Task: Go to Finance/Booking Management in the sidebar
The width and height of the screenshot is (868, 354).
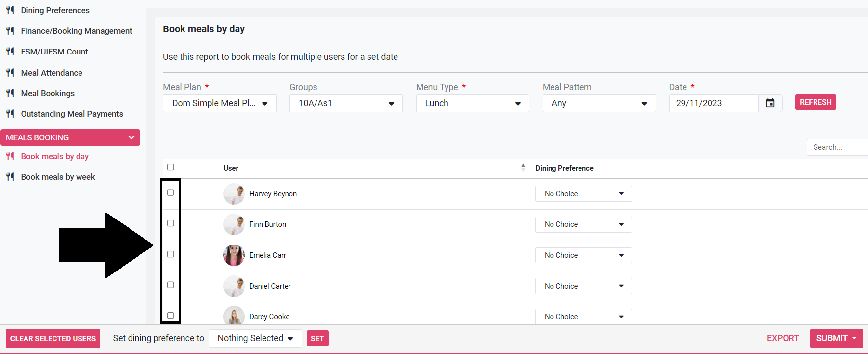Action: (76, 31)
